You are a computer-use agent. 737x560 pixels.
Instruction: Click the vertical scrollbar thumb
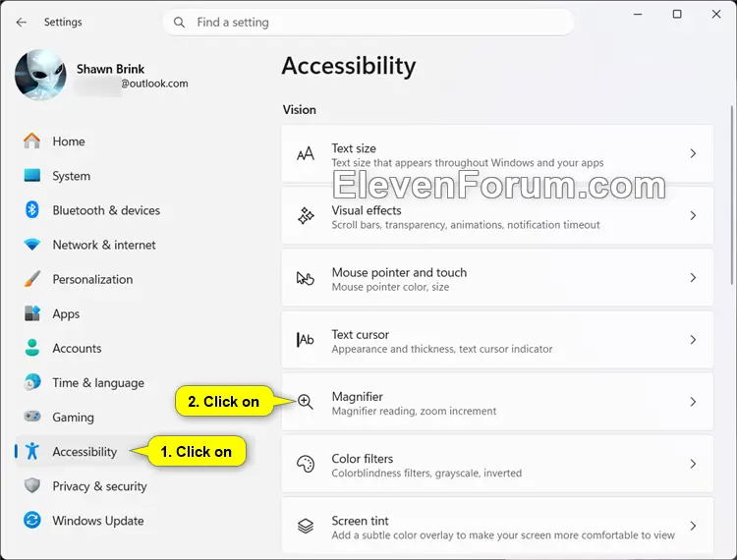pyautogui.click(x=731, y=195)
